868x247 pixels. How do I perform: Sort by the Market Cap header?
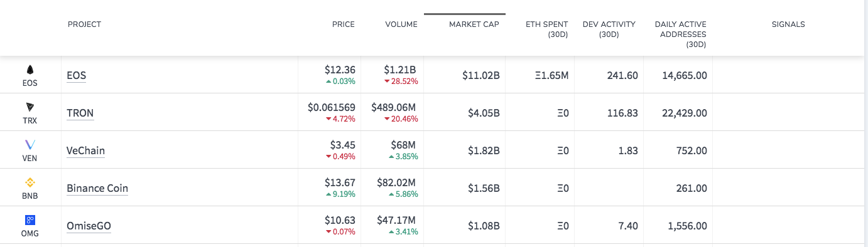point(474,24)
